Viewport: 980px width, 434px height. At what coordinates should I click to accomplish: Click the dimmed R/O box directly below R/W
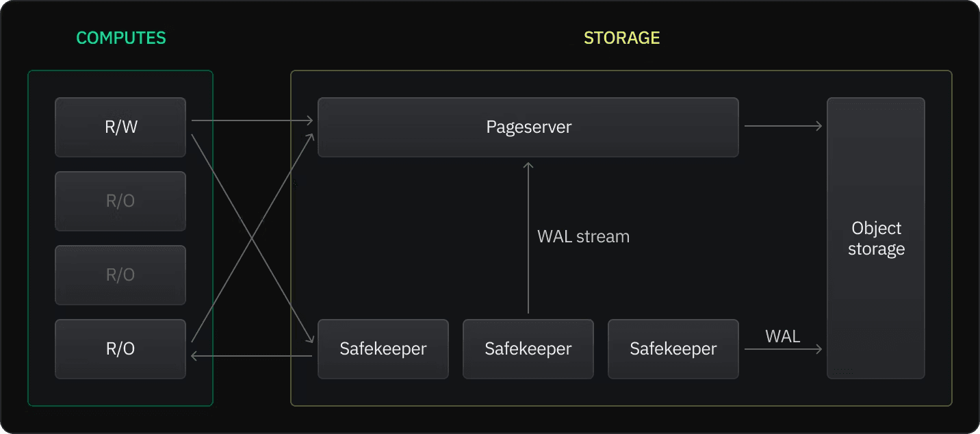[x=120, y=201]
